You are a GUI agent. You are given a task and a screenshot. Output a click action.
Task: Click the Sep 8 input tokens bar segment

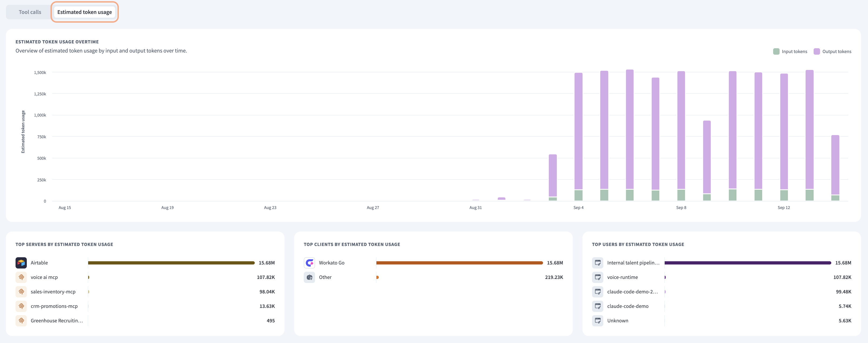pos(681,195)
